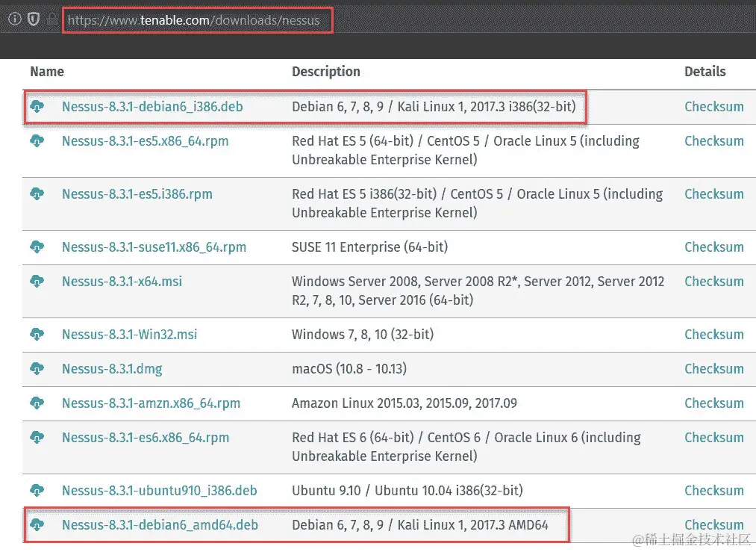This screenshot has height=552, width=756.
Task: Download Nessus-8.3.1.dmg file link
Action: pyautogui.click(x=112, y=369)
